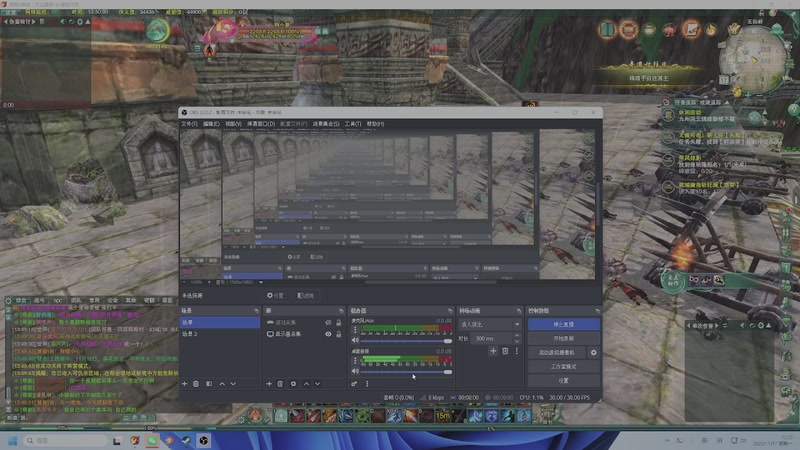
Task: Open the Help menu in OBS
Action: [x=375, y=124]
